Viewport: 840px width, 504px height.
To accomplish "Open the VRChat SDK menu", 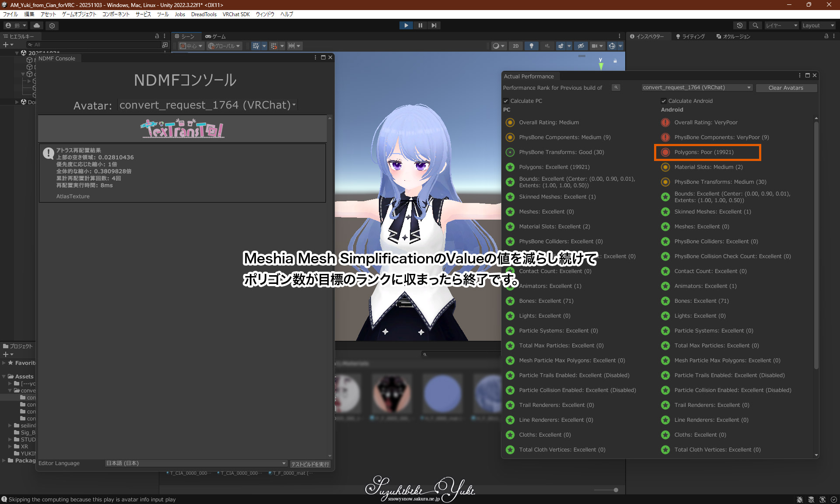I will coord(236,14).
